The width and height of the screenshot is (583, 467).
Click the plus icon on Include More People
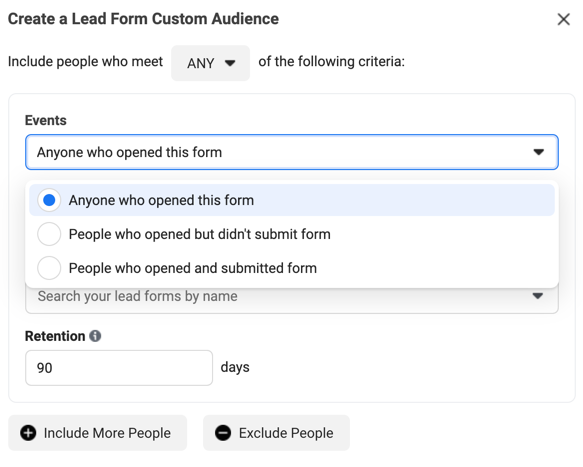[28, 433]
